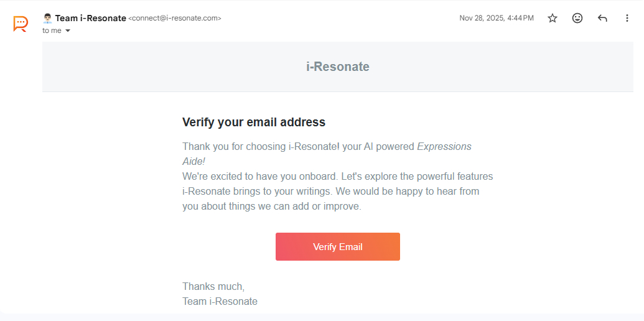Click the reply arrow icon
This screenshot has width=644, height=321.
tap(602, 18)
